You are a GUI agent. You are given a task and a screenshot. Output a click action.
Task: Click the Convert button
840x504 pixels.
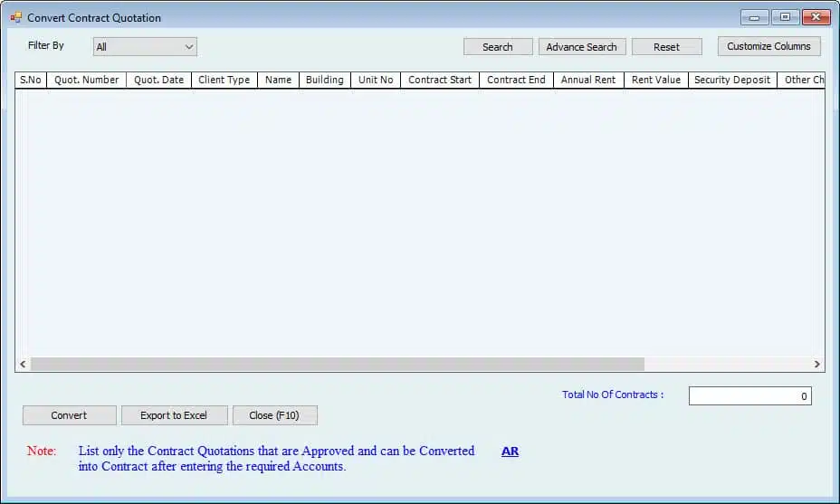tap(69, 415)
